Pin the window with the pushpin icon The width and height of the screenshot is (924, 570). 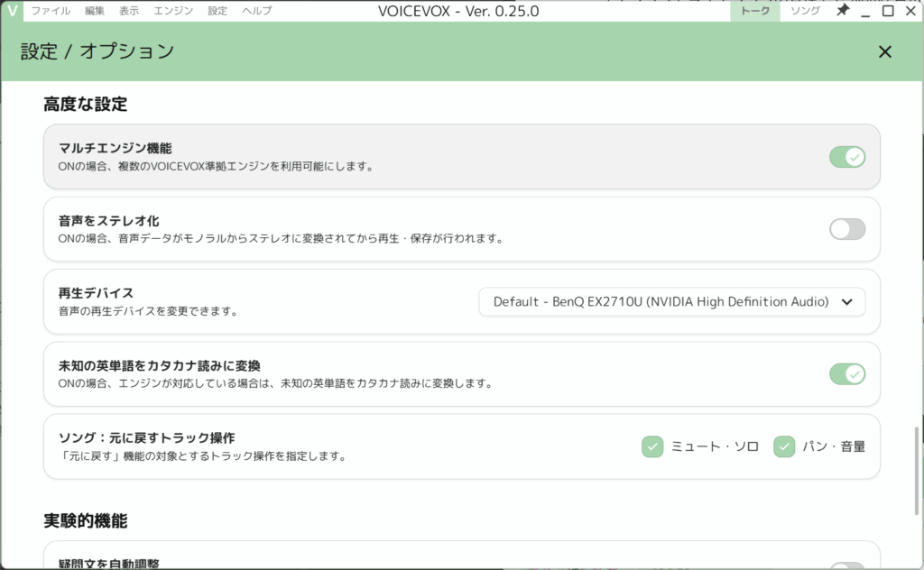coord(843,11)
